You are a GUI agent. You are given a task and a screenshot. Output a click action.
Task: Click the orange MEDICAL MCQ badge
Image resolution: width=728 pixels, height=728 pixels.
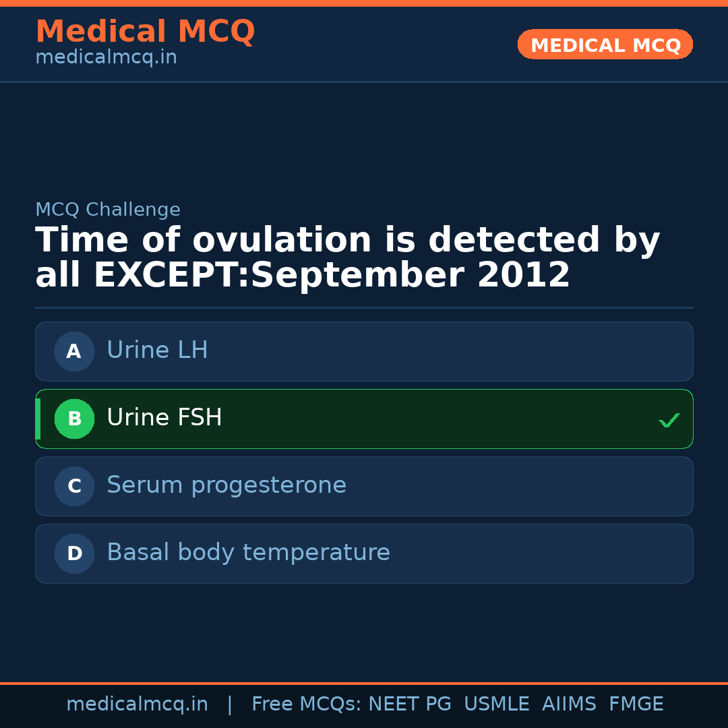pos(605,44)
